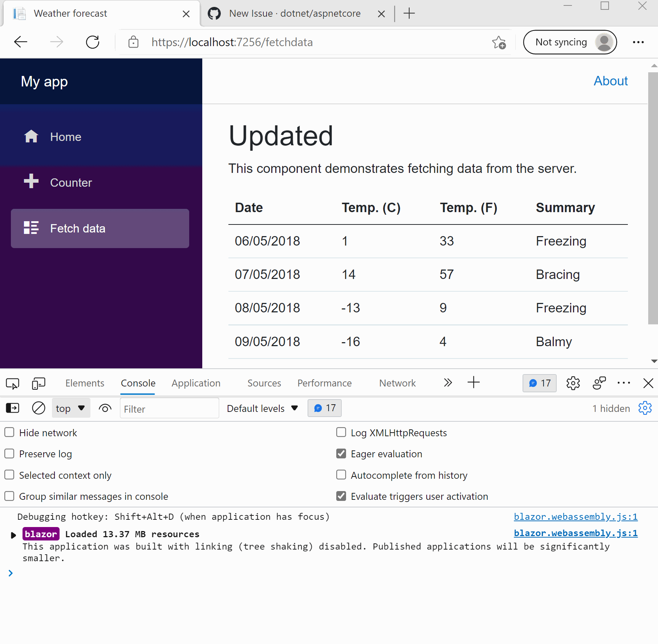Open the Default levels dropdown
This screenshot has width=658, height=644.
pos(261,408)
